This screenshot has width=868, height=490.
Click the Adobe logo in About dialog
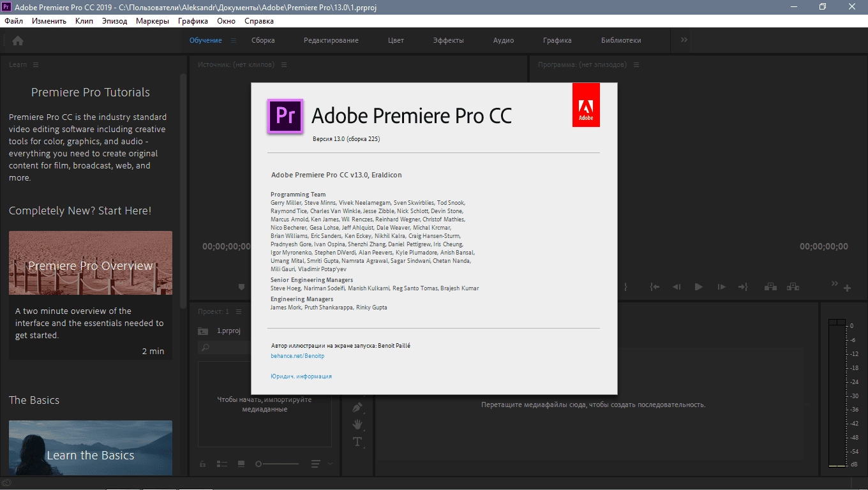pyautogui.click(x=586, y=105)
